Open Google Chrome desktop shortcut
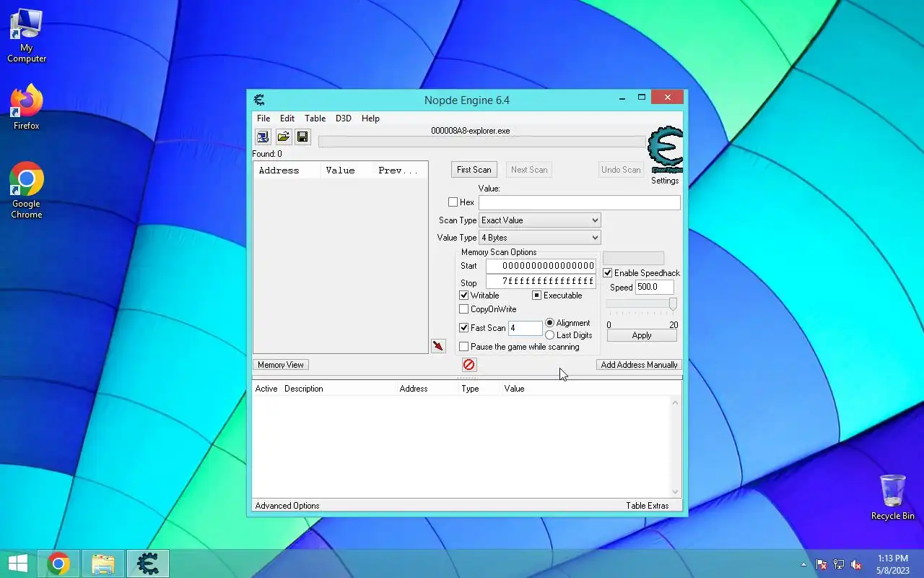Screen dimensions: 924x578 coord(27,190)
